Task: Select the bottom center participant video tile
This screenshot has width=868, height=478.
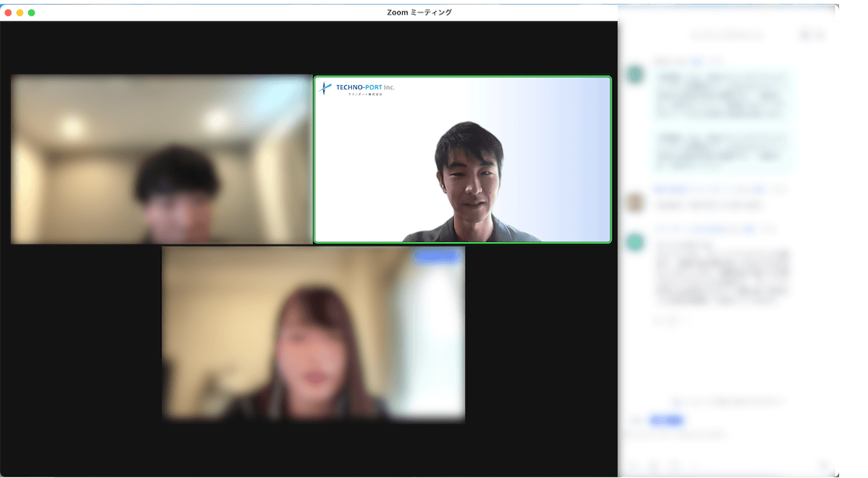Action: coord(313,334)
